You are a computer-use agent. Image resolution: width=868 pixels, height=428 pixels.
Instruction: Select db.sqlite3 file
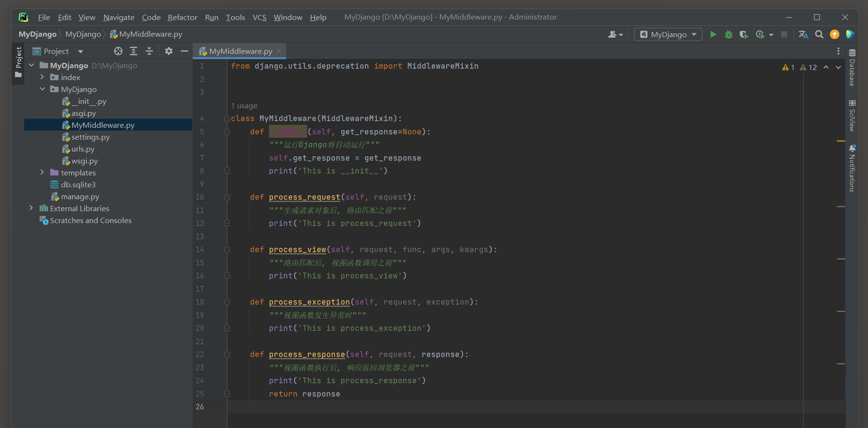[x=73, y=184]
